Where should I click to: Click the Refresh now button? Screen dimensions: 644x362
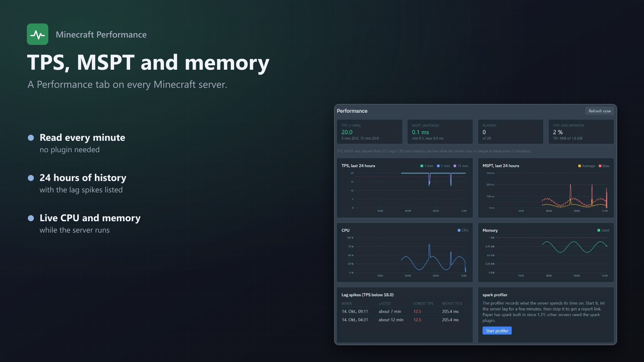[599, 111]
